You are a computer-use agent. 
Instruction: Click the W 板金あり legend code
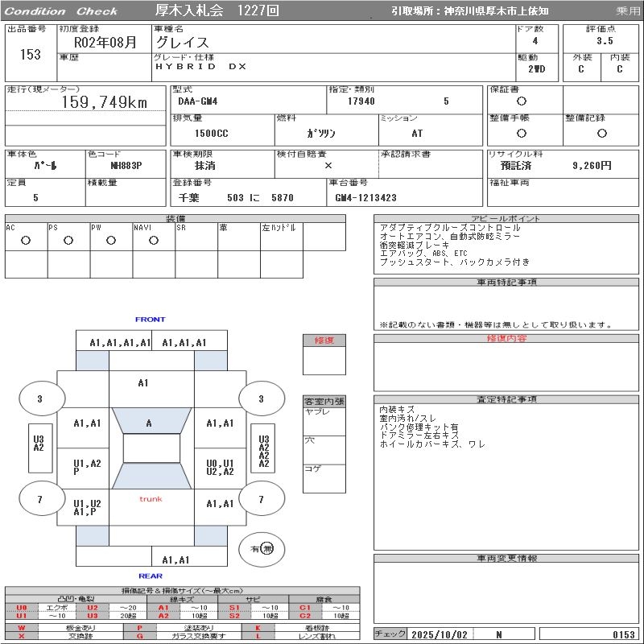click(21, 627)
